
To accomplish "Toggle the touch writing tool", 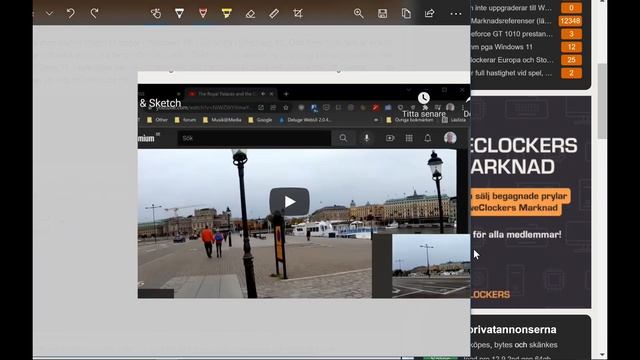I will [x=156, y=13].
